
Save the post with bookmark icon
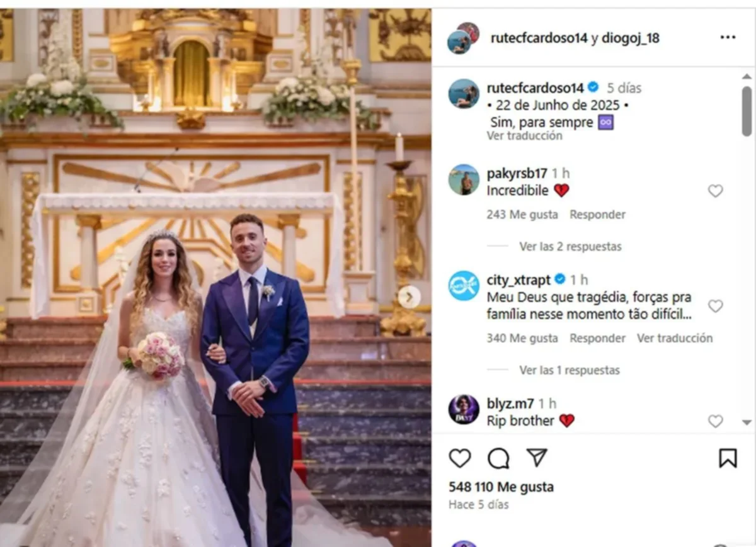[x=728, y=458]
